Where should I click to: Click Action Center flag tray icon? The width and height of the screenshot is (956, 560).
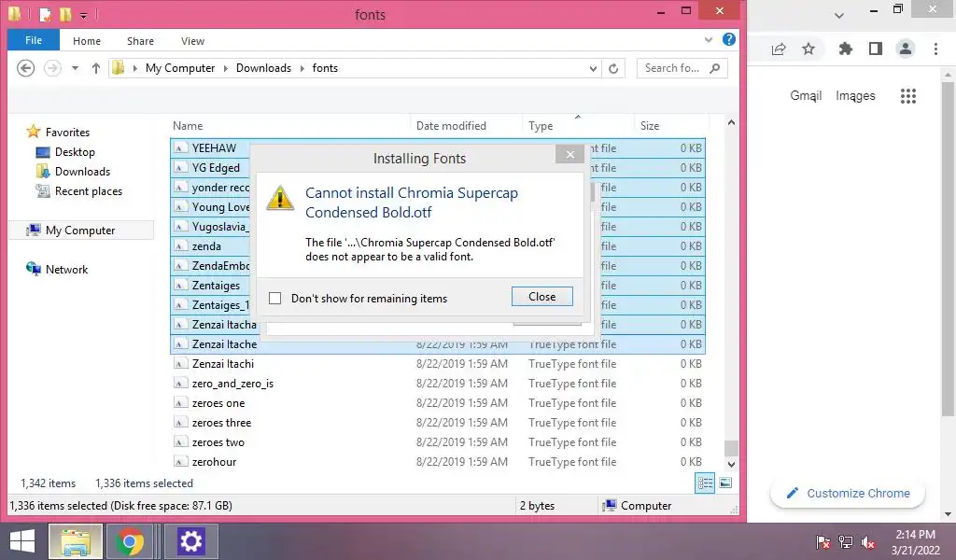[823, 541]
